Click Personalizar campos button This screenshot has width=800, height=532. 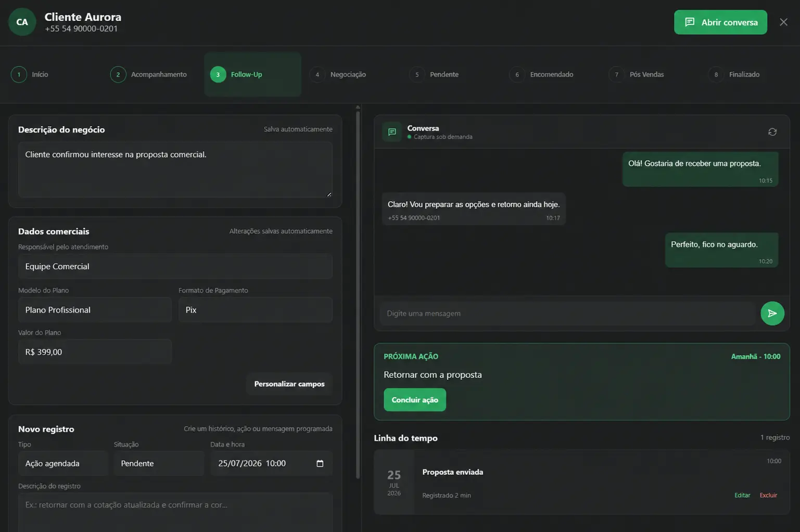289,384
